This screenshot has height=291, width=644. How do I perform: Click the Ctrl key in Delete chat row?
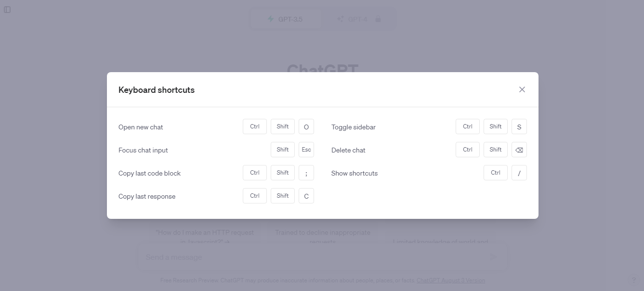point(468,150)
